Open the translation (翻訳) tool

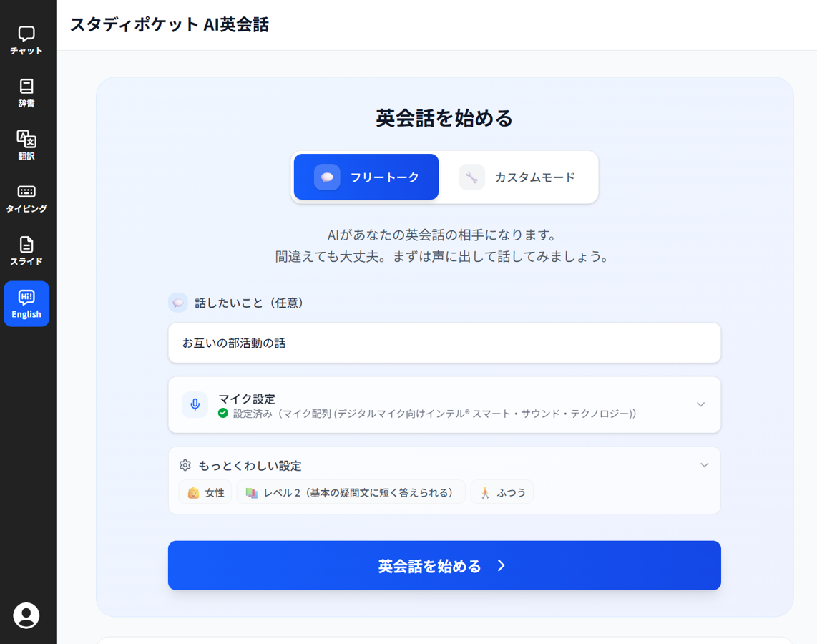coord(26,145)
